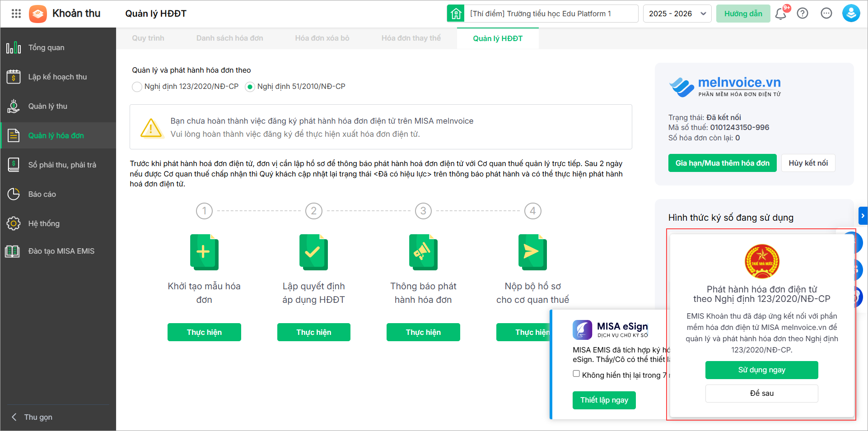
Task: Click the Đào tạo MISA EMIS book icon
Action: tap(13, 251)
